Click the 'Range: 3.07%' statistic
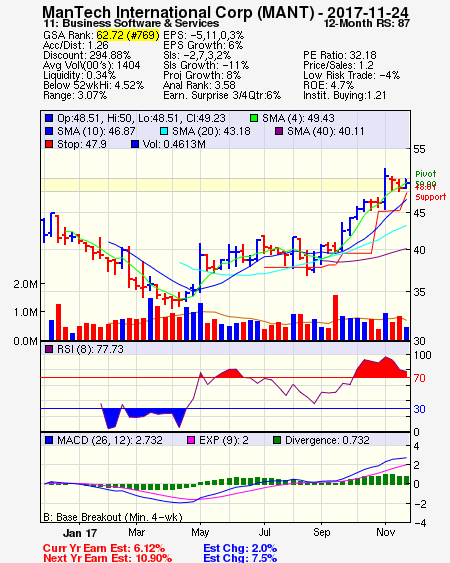Screen dimensions: 450x563 click(75, 96)
